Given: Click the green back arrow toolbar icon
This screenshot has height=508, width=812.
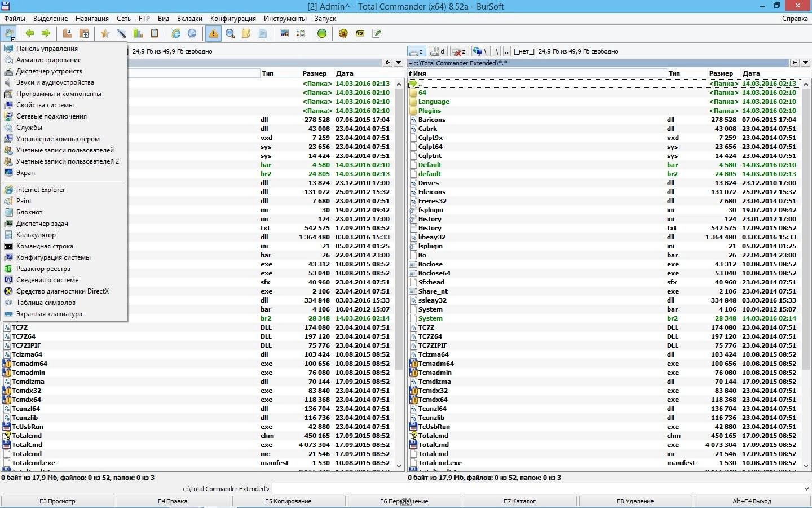Looking at the screenshot, I should 30,33.
